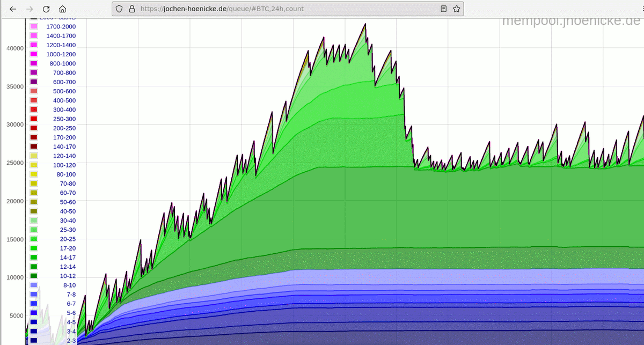This screenshot has height=345, width=644.
Task: Toggle the 10-12 legend label
Action: [68, 276]
